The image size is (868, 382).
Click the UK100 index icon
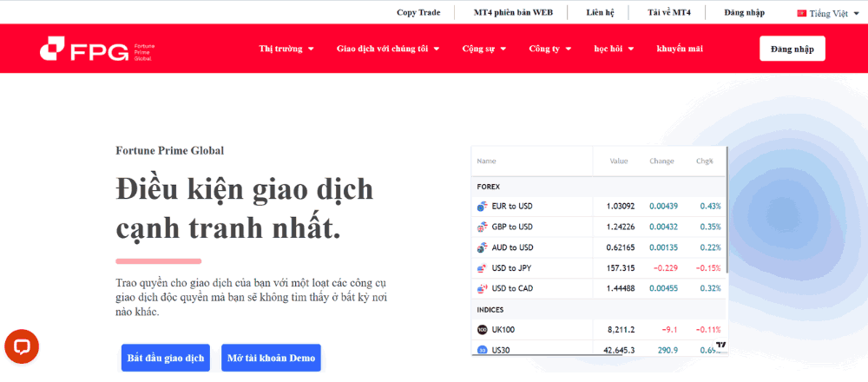483,330
